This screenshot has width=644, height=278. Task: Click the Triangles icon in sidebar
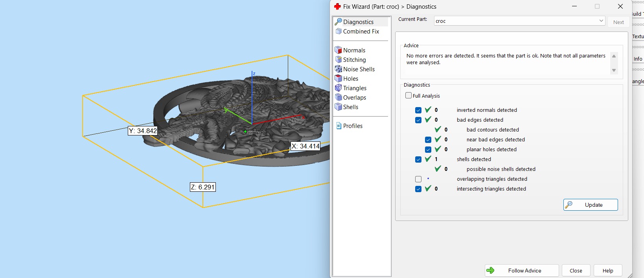(338, 88)
